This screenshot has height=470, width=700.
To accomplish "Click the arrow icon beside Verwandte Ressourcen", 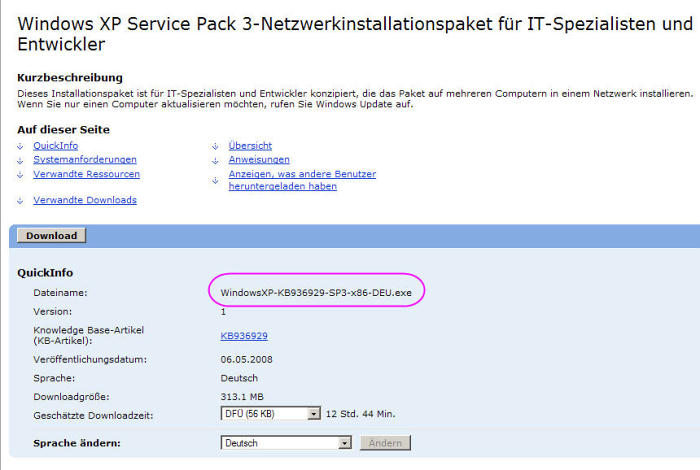I will click(x=20, y=175).
